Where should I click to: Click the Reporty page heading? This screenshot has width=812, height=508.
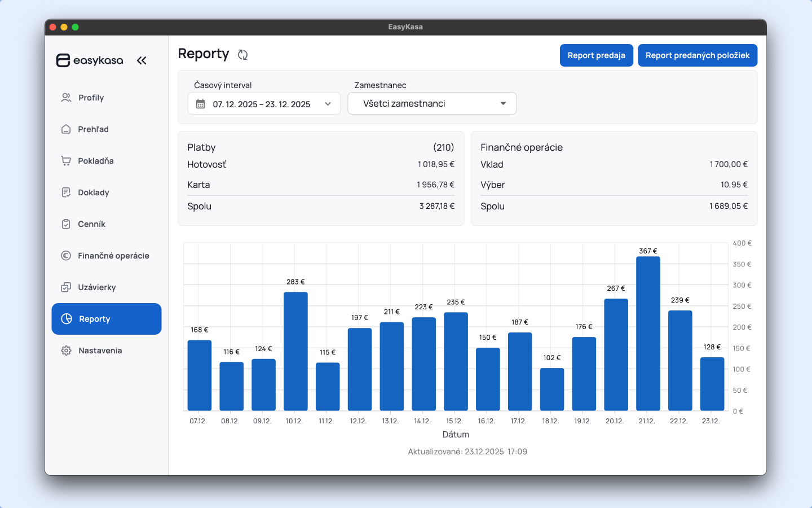click(x=204, y=54)
